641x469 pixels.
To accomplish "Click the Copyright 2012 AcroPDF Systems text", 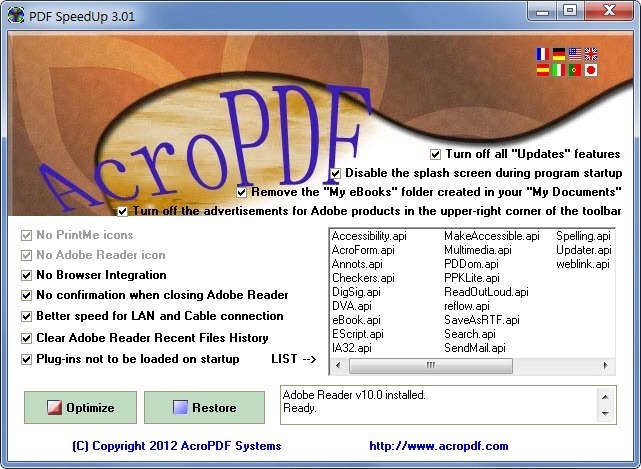I will (177, 446).
